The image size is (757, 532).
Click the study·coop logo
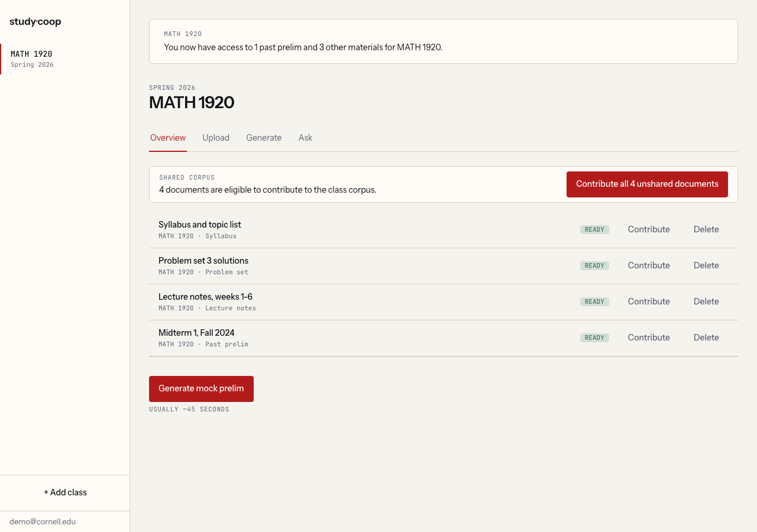(x=35, y=22)
